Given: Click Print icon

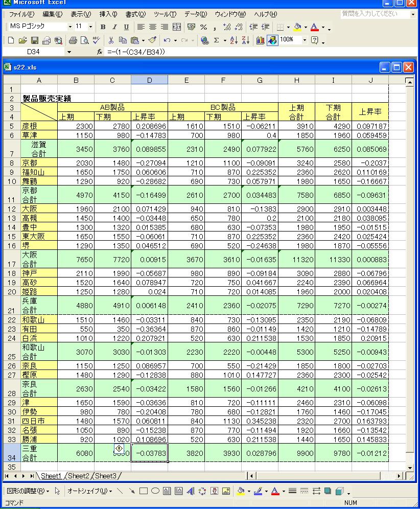Looking at the screenshot, I should [x=73, y=40].
